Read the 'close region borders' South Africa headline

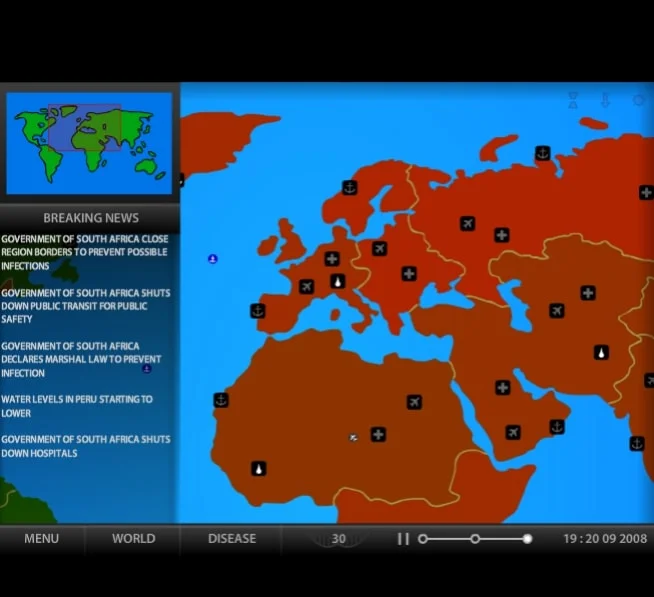tap(84, 252)
